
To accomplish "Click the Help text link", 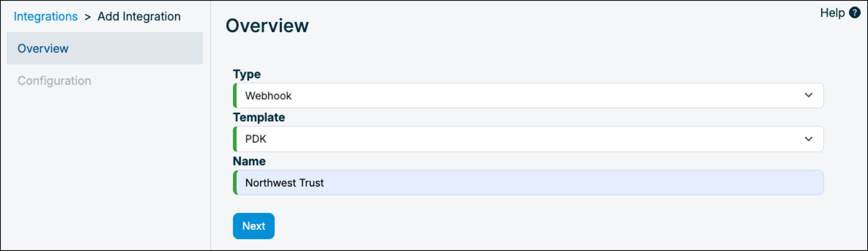I will [832, 13].
